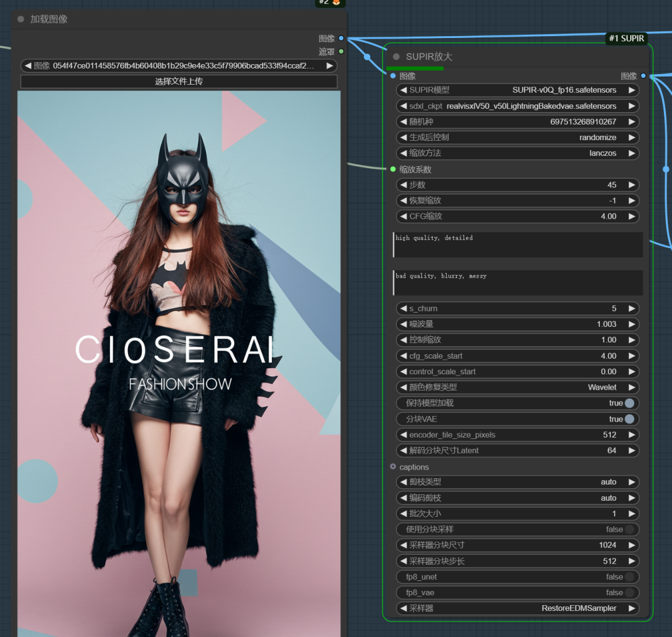Toggle 保持模型加载 off
Image resolution: width=672 pixels, height=637 pixels.
[629, 403]
